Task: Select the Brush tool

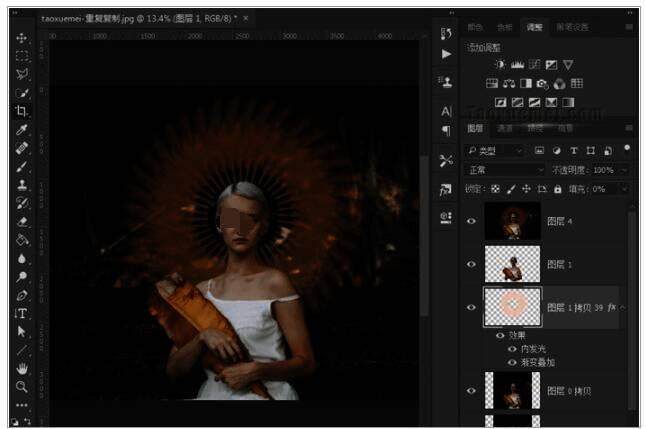Action: coord(21,166)
